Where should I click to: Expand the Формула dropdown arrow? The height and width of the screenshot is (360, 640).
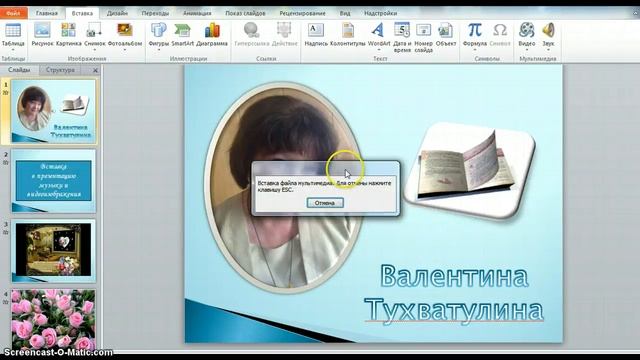pyautogui.click(x=475, y=50)
